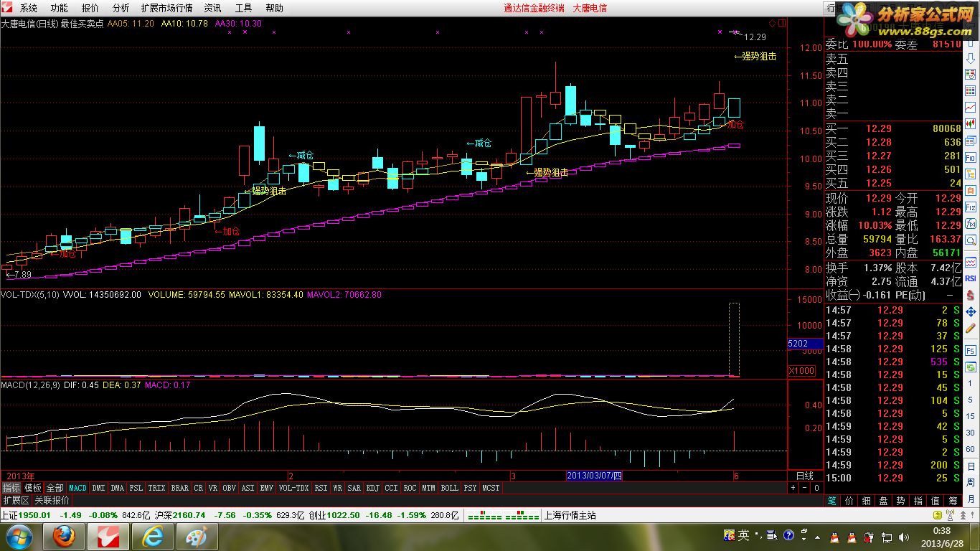Open the 资讯 menu
Image resolution: width=980 pixels, height=551 pixels.
pyautogui.click(x=213, y=8)
